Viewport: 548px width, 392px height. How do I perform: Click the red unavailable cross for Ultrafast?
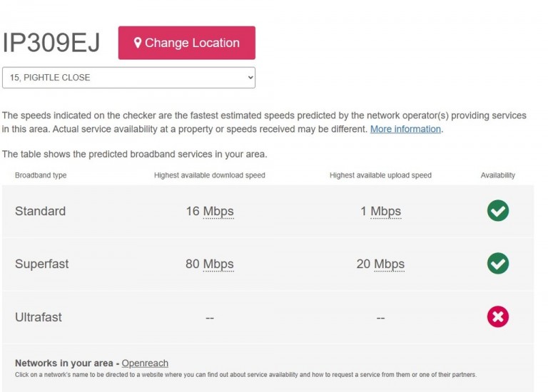tap(497, 316)
